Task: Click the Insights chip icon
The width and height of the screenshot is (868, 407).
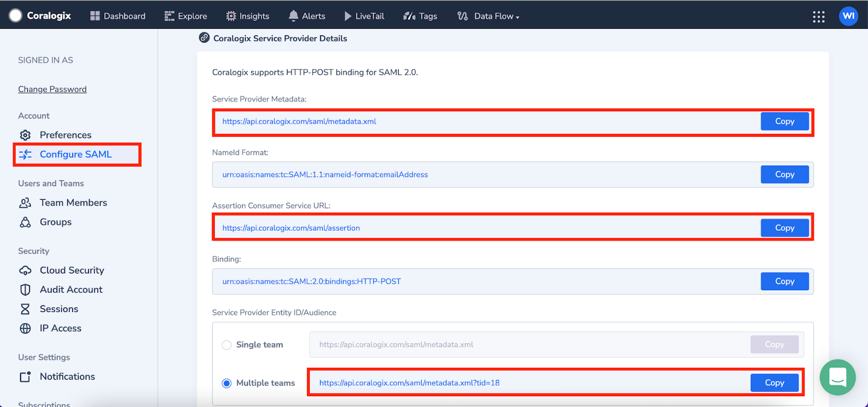Action: pos(231,16)
